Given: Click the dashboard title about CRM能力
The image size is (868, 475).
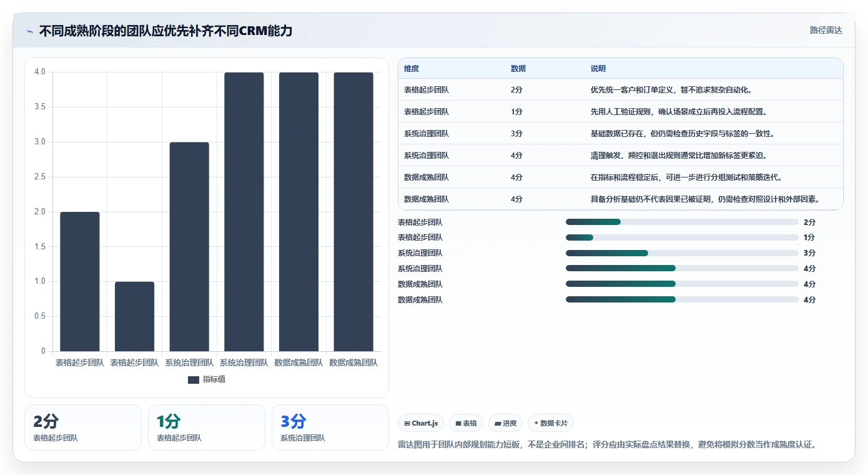Looking at the screenshot, I should coord(165,31).
